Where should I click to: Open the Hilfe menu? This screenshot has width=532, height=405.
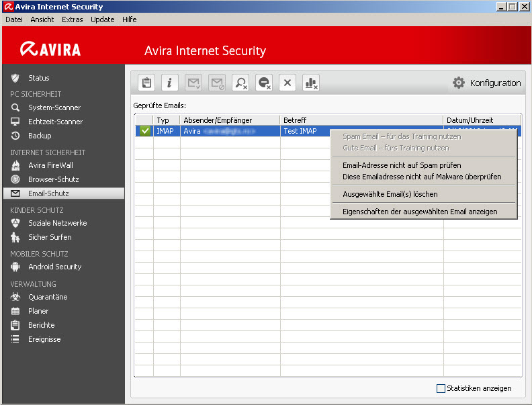click(x=129, y=19)
